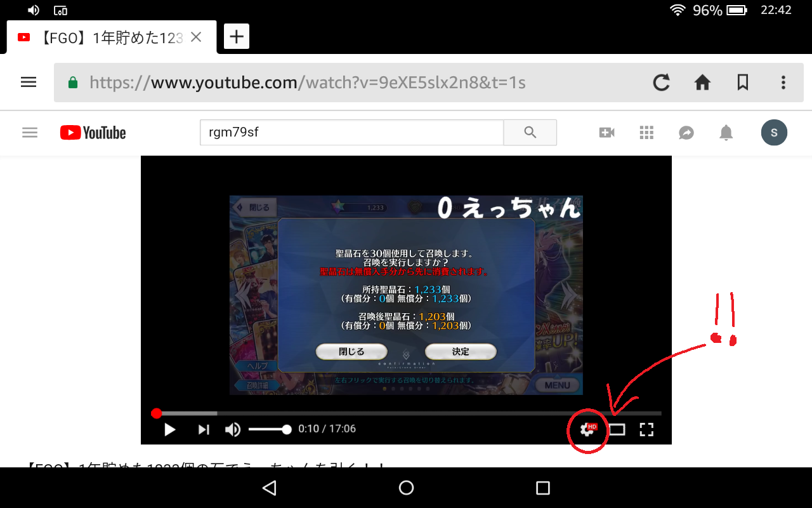Viewport: 812px width, 508px height.
Task: Open the account avatar menu
Action: pyautogui.click(x=774, y=133)
